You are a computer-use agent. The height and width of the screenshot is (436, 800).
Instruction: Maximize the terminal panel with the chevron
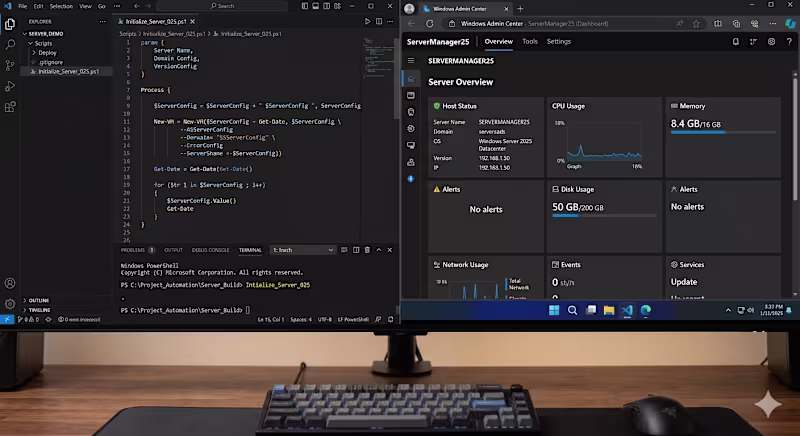pyautogui.click(x=379, y=250)
